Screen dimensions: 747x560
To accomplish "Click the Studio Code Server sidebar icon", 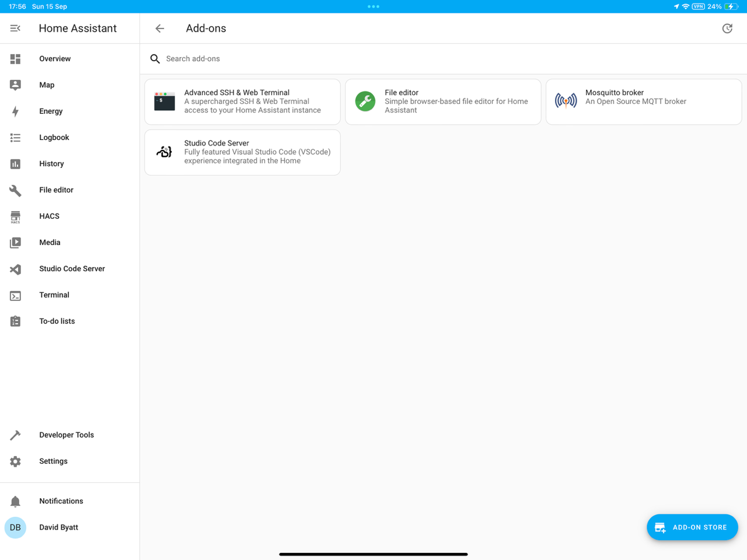I will 15,269.
